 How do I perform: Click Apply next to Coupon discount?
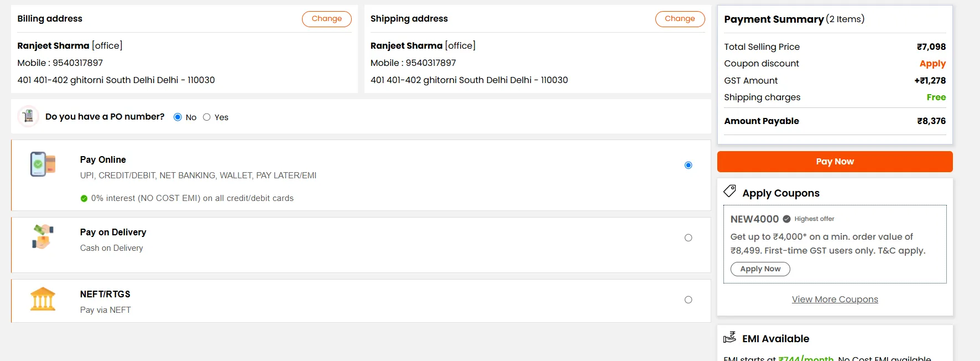[932, 64]
